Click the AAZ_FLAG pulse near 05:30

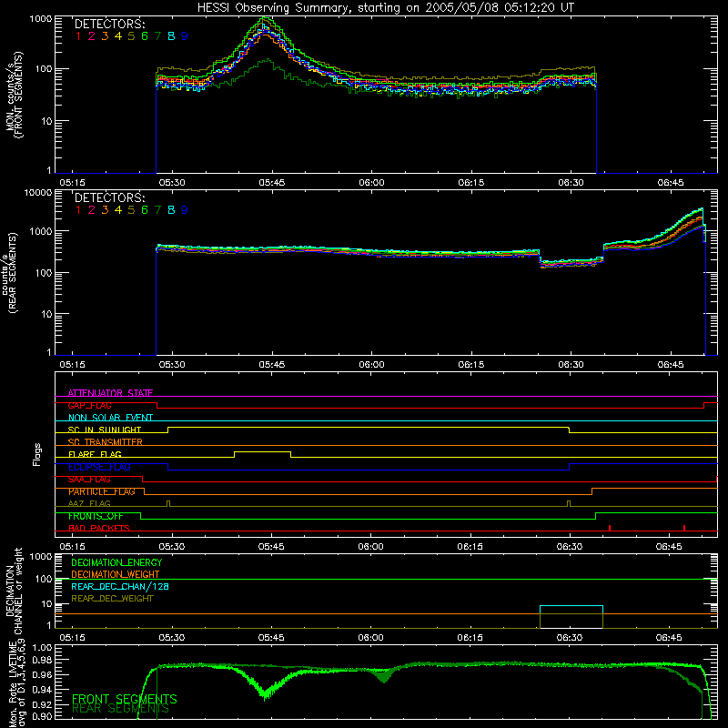coord(168,503)
